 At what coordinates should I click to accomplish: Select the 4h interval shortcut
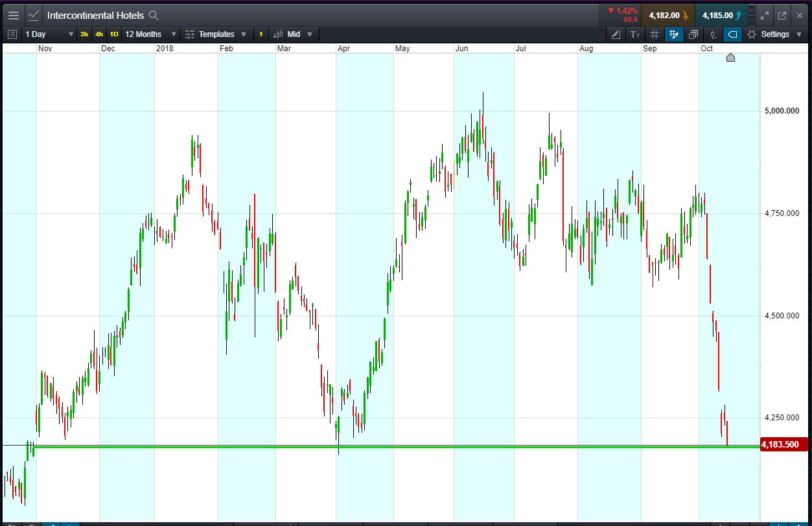click(x=99, y=34)
